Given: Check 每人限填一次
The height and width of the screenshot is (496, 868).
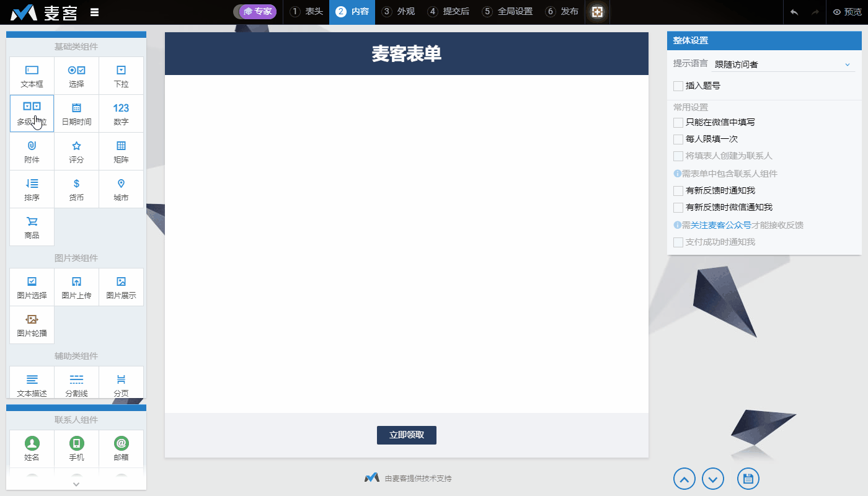Looking at the screenshot, I should coord(678,139).
